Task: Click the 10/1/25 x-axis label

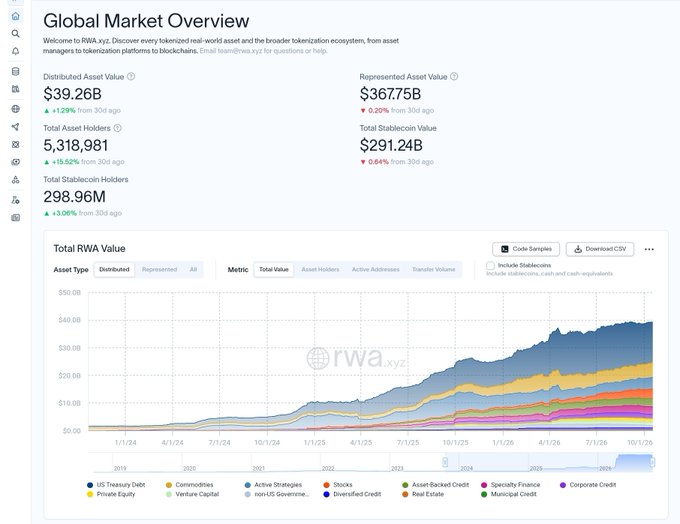Action: pyautogui.click(x=455, y=443)
